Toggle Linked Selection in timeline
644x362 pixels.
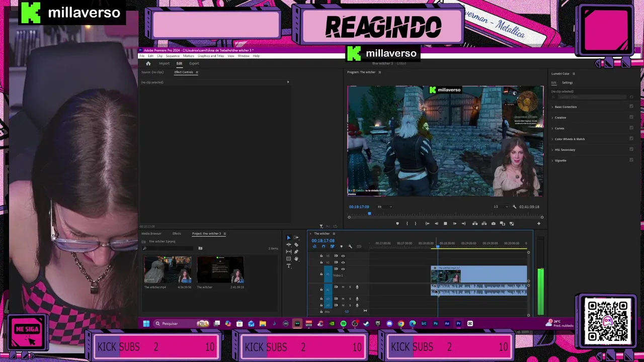point(332,246)
